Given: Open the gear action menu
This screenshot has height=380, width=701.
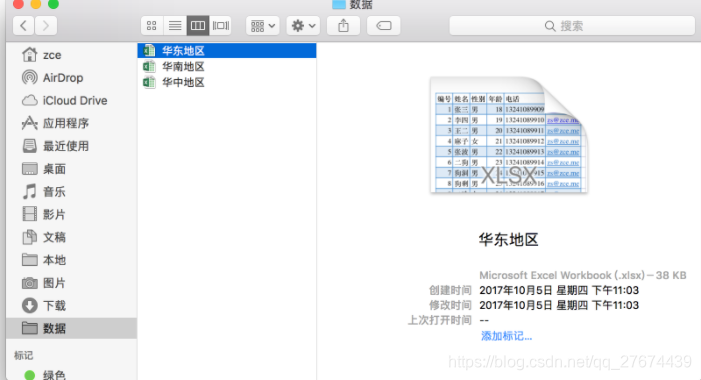Looking at the screenshot, I should click(303, 25).
